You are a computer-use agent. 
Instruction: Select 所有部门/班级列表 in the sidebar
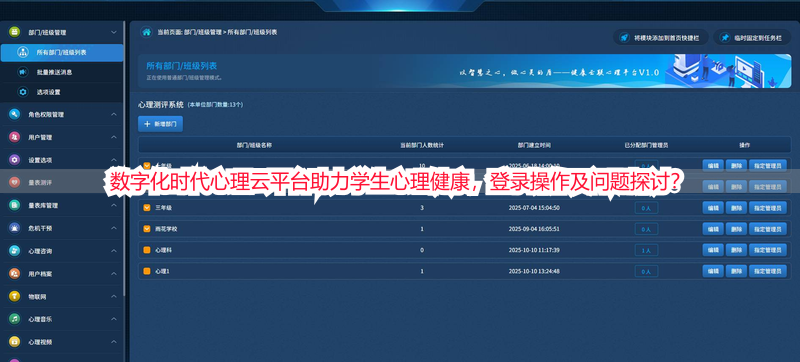point(62,53)
